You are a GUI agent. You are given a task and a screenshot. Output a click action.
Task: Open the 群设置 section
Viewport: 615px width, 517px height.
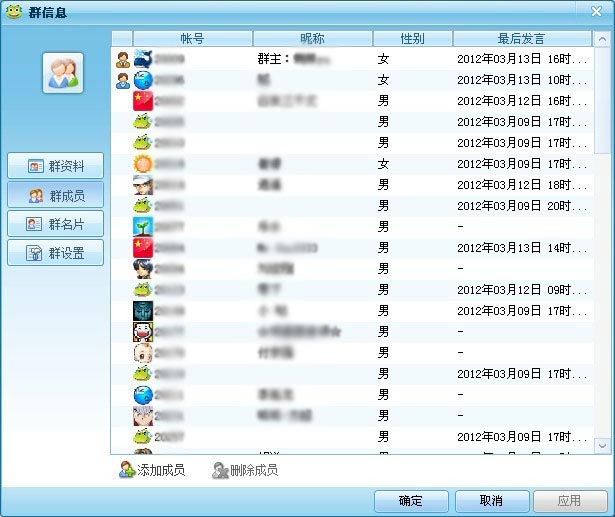tap(56, 253)
